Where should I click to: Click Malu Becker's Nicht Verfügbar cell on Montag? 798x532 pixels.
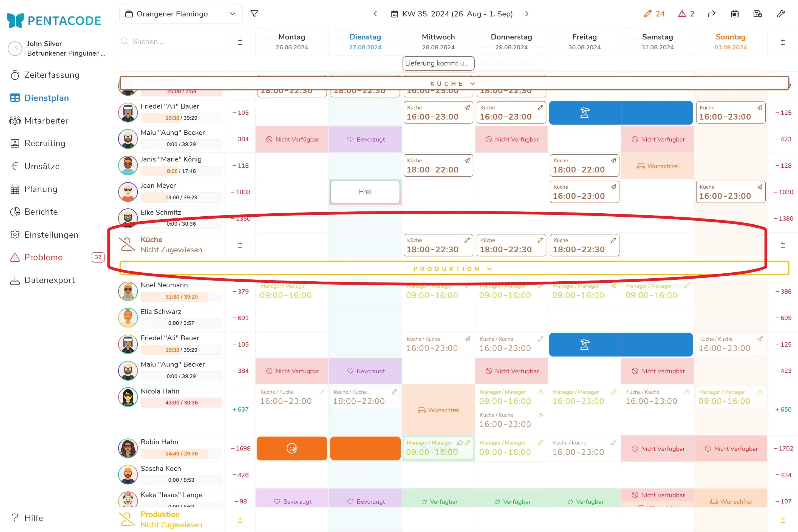point(292,140)
